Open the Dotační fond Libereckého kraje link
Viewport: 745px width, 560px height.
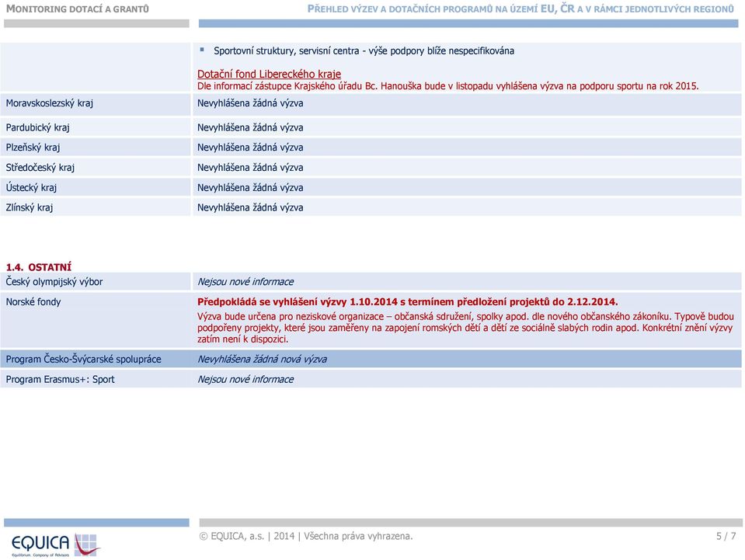[269, 74]
